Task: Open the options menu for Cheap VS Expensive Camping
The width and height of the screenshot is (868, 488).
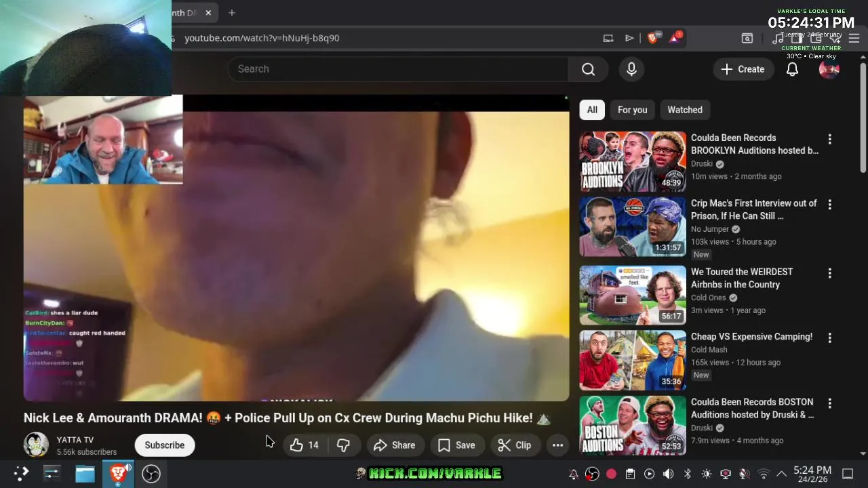Action: click(829, 338)
